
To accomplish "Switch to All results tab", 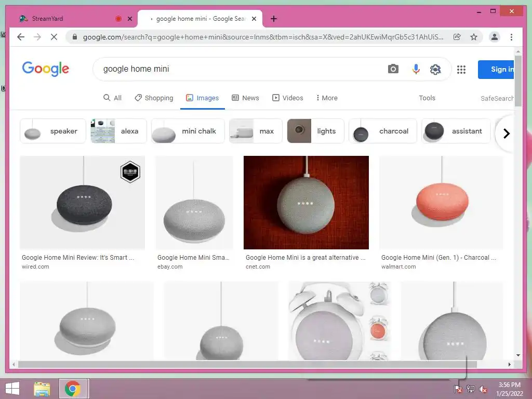I will tap(112, 98).
